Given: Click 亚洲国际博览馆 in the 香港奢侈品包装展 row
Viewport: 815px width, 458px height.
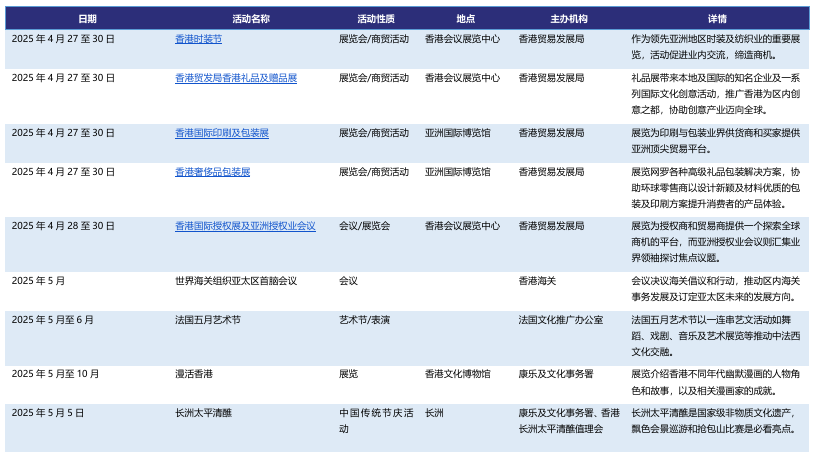Looking at the screenshot, I should (457, 172).
